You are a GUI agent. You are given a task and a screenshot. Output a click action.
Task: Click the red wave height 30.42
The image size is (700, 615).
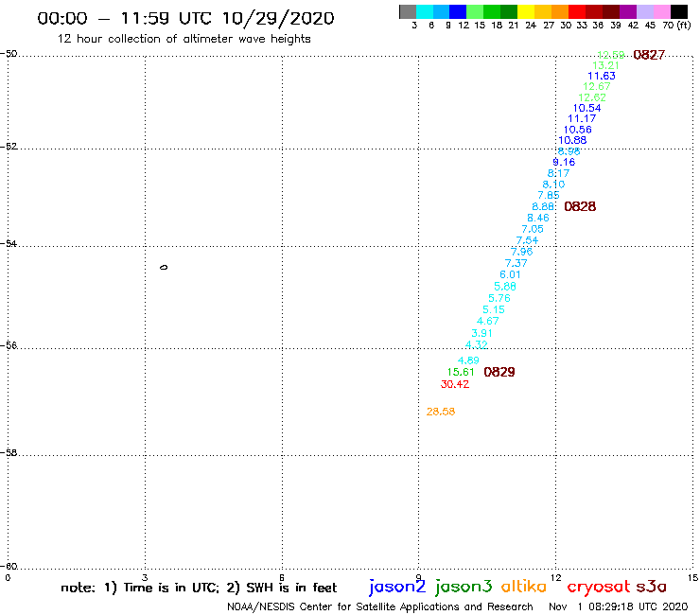point(455,384)
